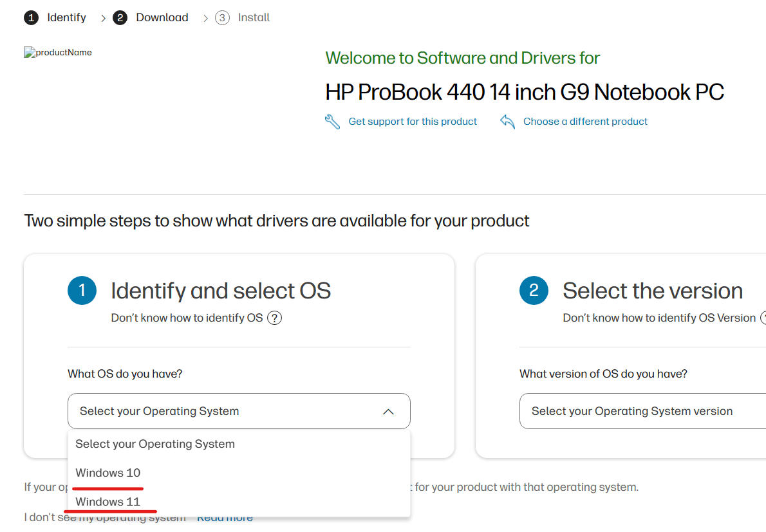Open the Choose a different product link
Viewport: 766px width, 532px height.
point(585,122)
